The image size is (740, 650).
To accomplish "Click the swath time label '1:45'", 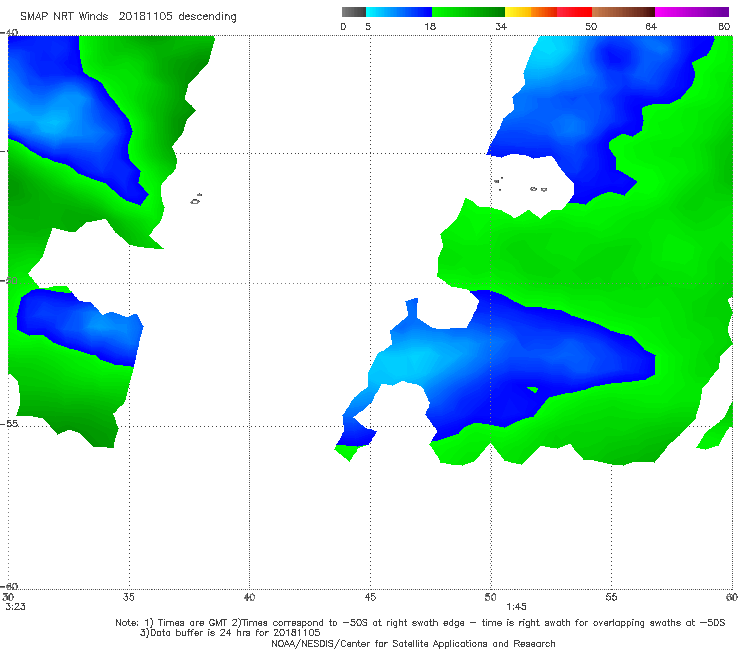I will coord(516,607).
